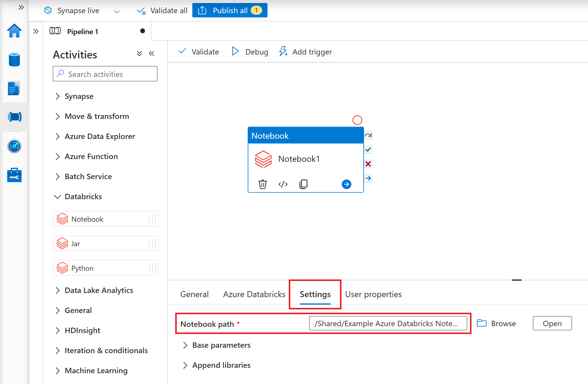Validate the pipeline
This screenshot has height=384, width=588.
(199, 52)
